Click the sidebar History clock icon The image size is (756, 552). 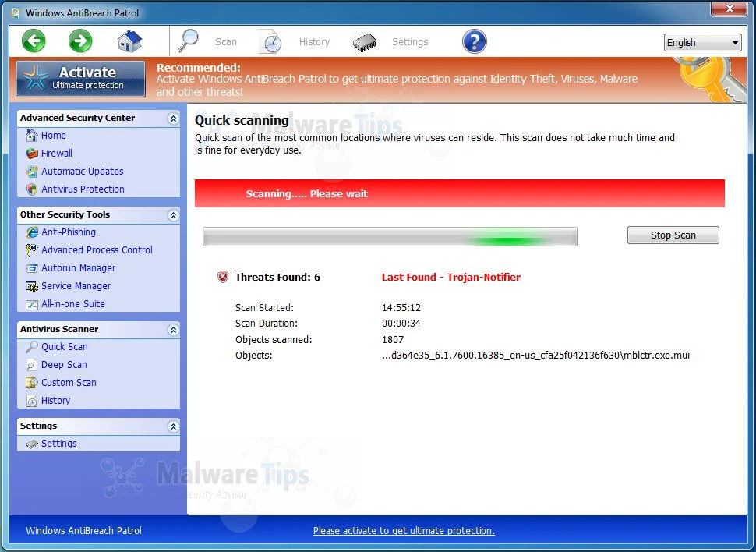[32, 401]
